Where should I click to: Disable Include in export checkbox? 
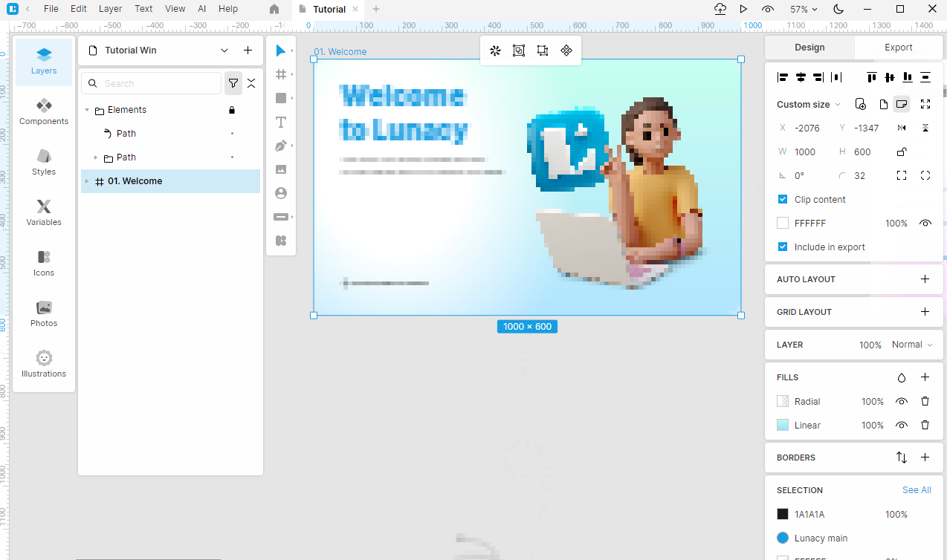782,247
